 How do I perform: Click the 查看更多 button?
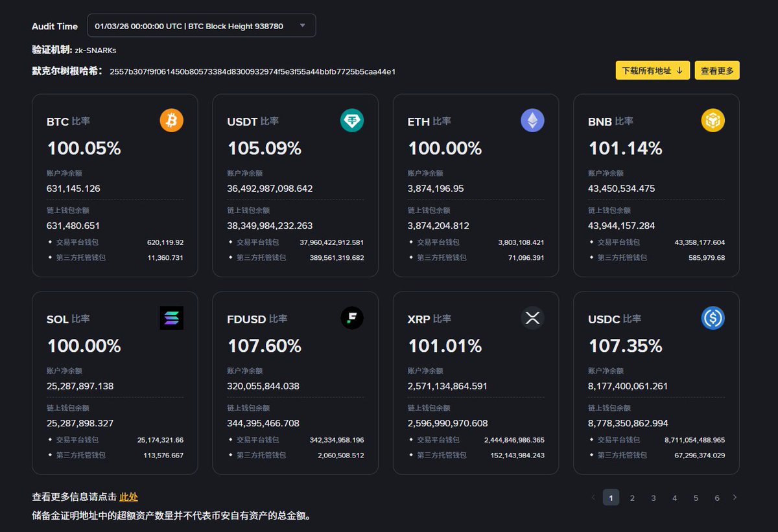[x=717, y=71]
